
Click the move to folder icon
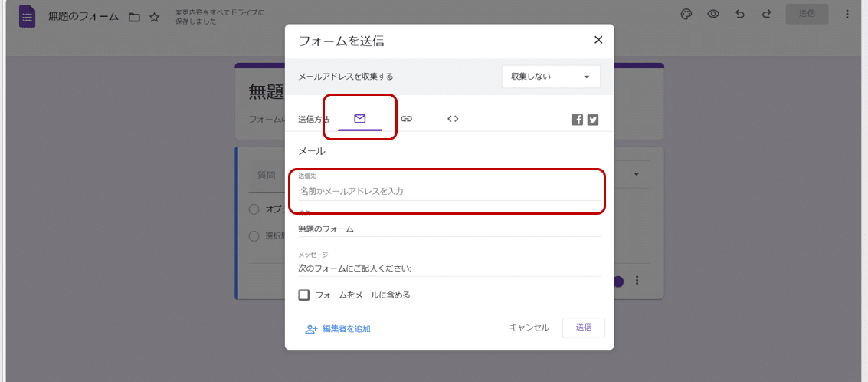pos(134,17)
